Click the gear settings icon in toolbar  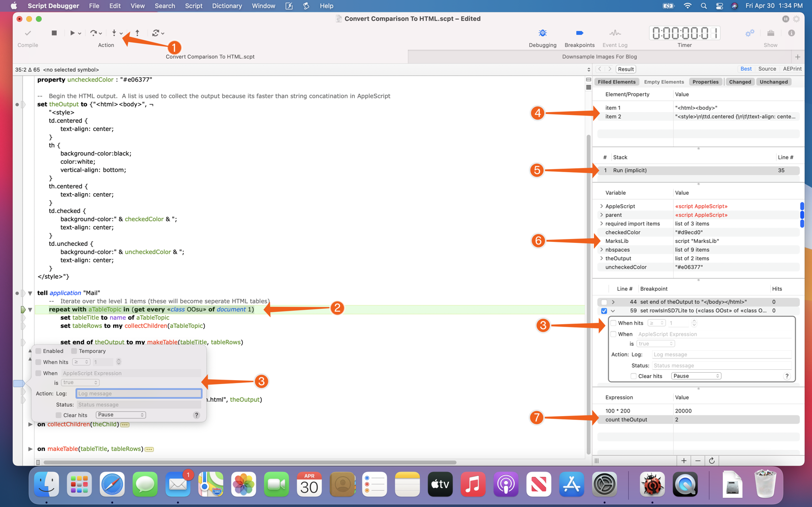point(750,33)
